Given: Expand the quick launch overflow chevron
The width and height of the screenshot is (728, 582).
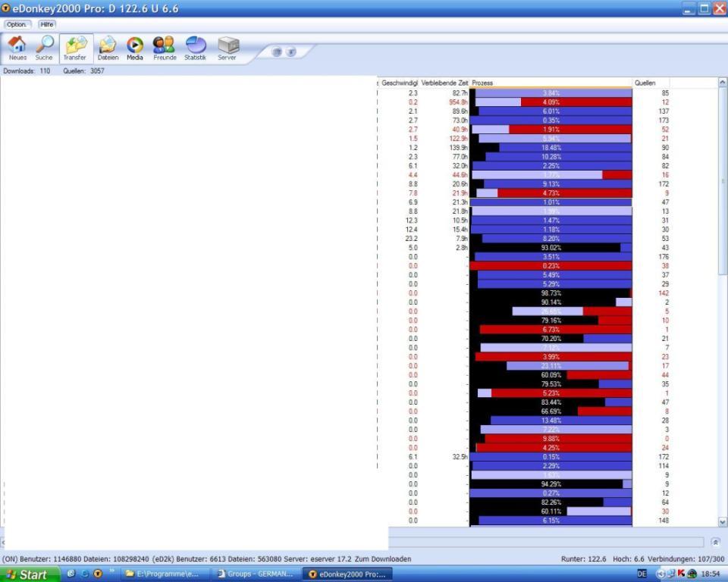Looking at the screenshot, I should pyautogui.click(x=112, y=571).
